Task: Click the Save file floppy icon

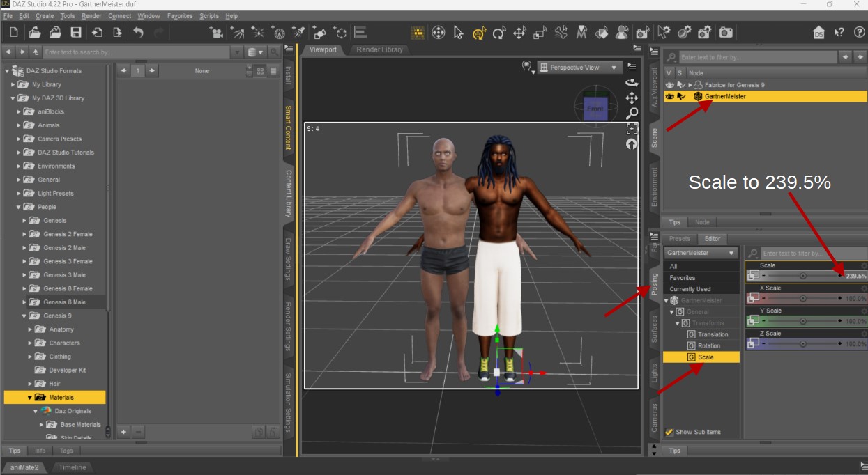Action: pyautogui.click(x=76, y=32)
